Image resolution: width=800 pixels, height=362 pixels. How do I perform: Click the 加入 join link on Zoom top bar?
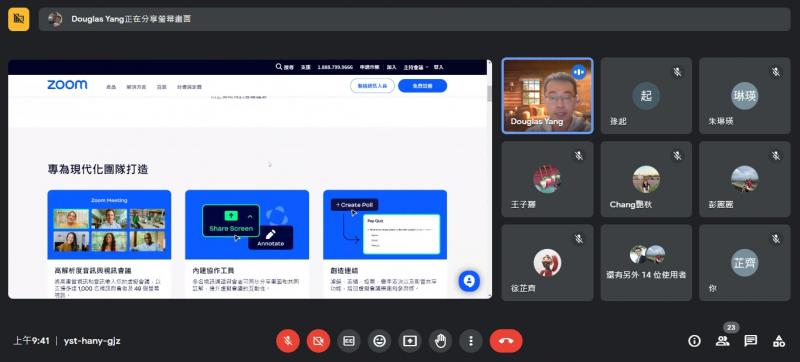coord(391,67)
